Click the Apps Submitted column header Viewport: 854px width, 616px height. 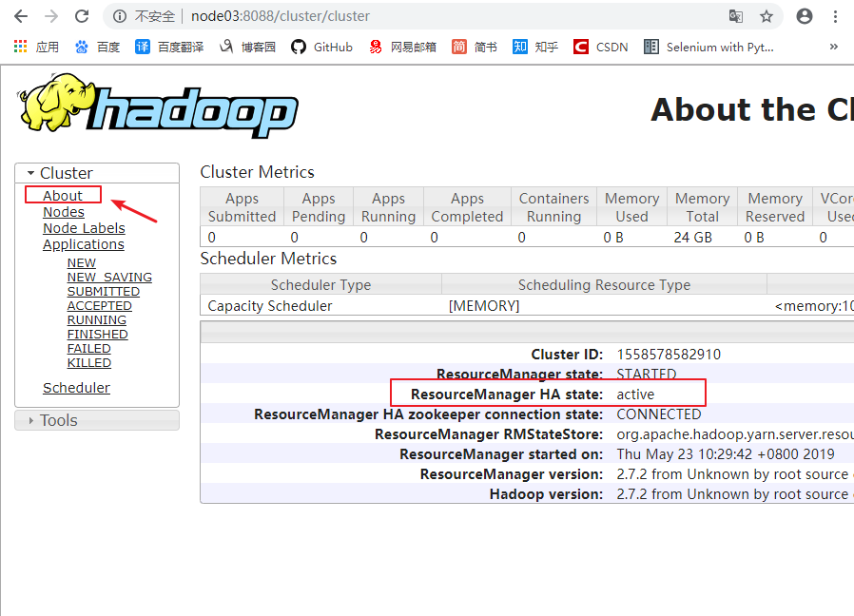242,207
